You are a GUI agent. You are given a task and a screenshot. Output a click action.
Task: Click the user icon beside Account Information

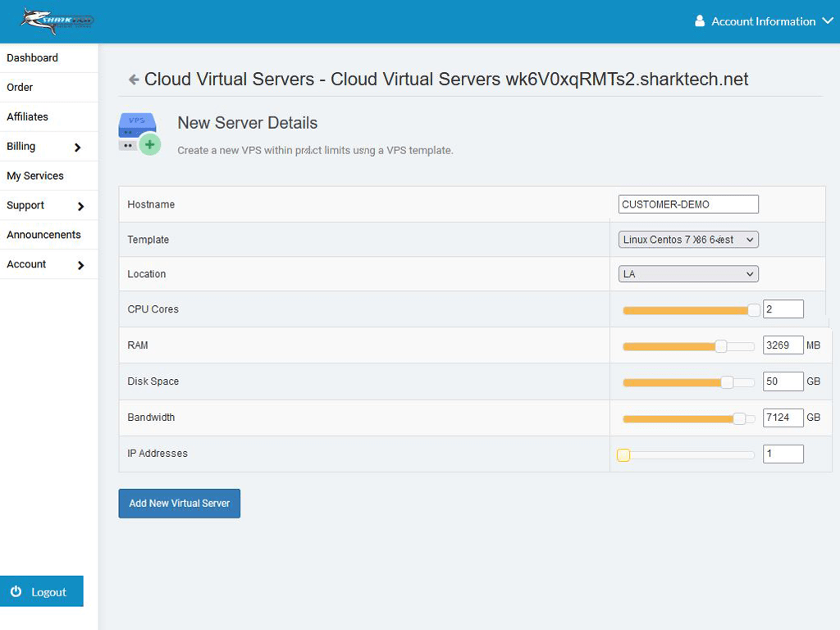click(700, 21)
